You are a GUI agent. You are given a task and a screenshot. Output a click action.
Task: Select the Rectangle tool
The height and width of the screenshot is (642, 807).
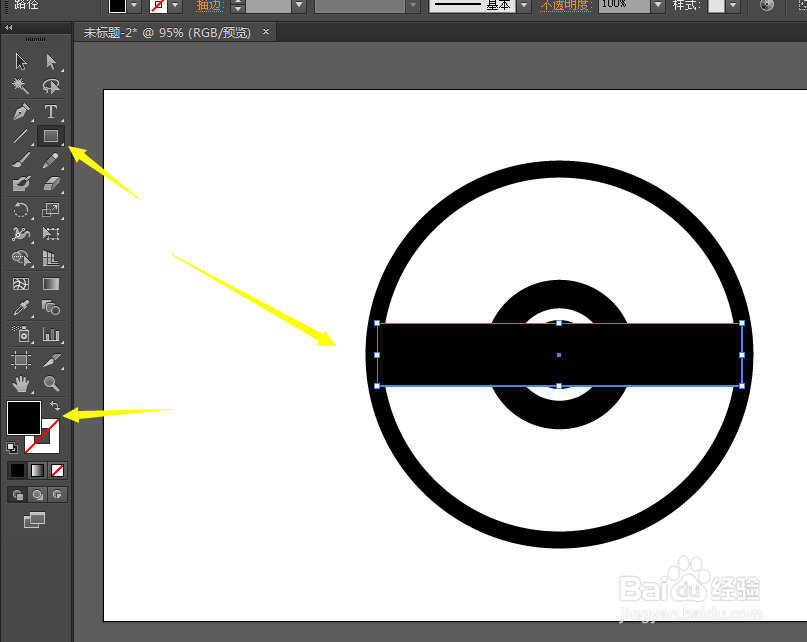point(51,136)
